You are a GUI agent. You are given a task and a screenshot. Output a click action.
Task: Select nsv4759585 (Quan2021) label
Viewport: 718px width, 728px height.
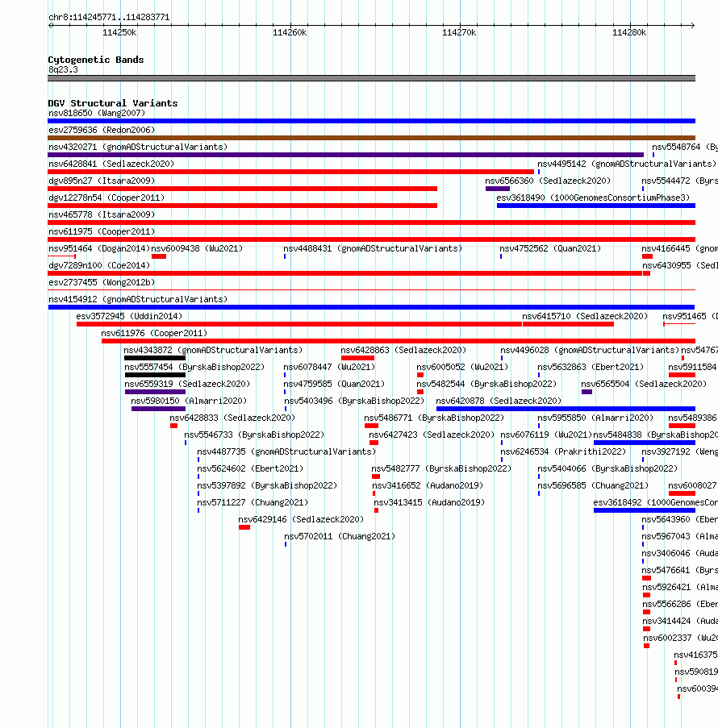tap(334, 385)
